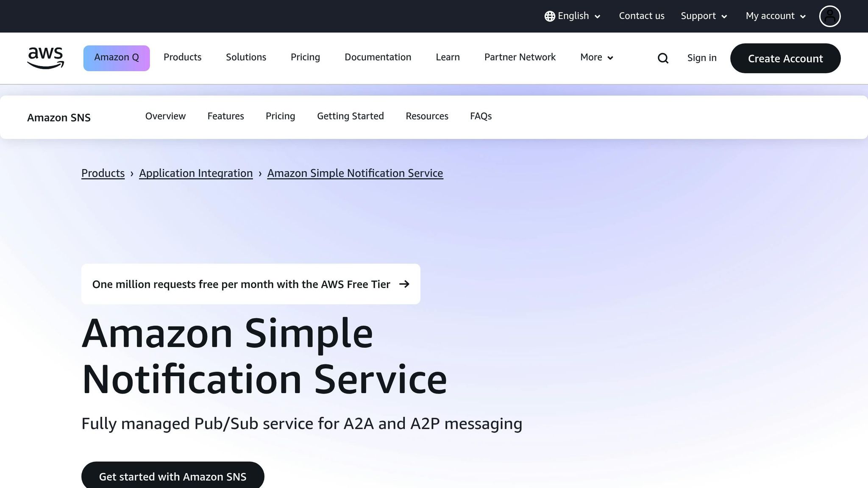This screenshot has height=488, width=868.
Task: Open the One million requests free banner
Action: [251, 284]
